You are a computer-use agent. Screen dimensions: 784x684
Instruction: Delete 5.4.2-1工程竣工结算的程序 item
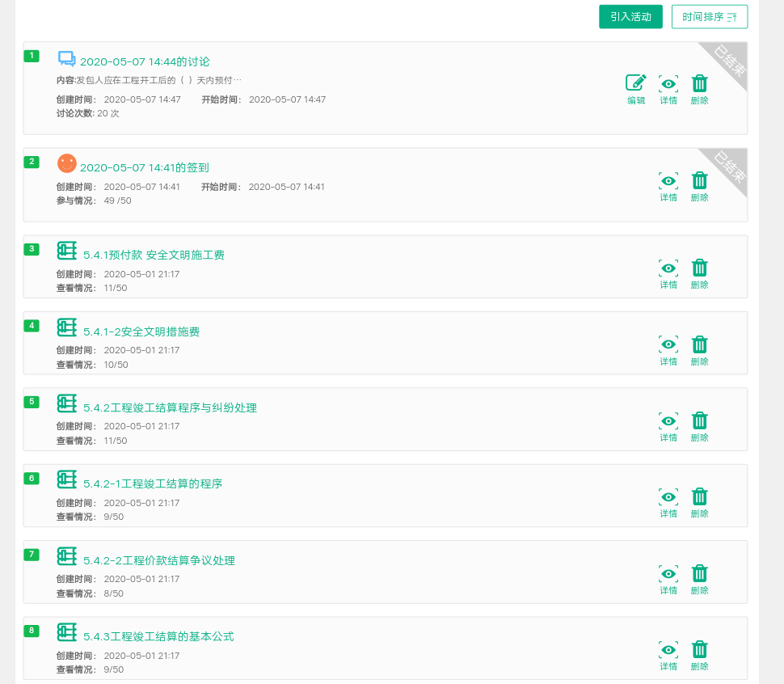(699, 503)
